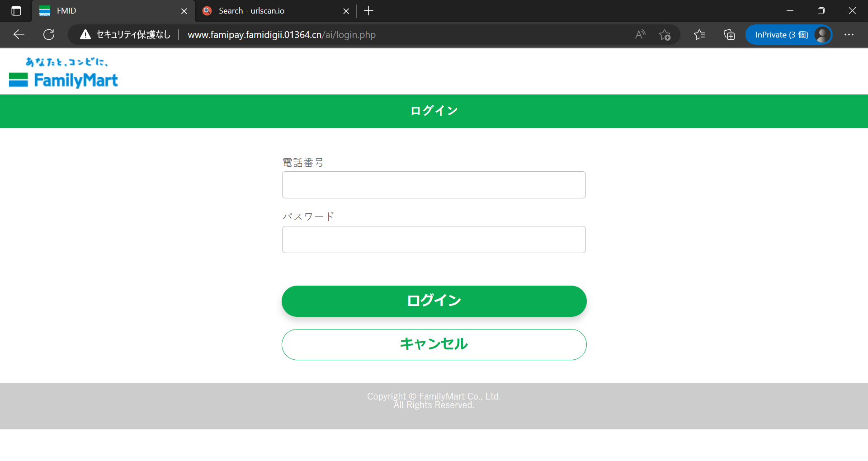868x461 pixels.
Task: Minimize the browser window
Action: click(x=790, y=11)
